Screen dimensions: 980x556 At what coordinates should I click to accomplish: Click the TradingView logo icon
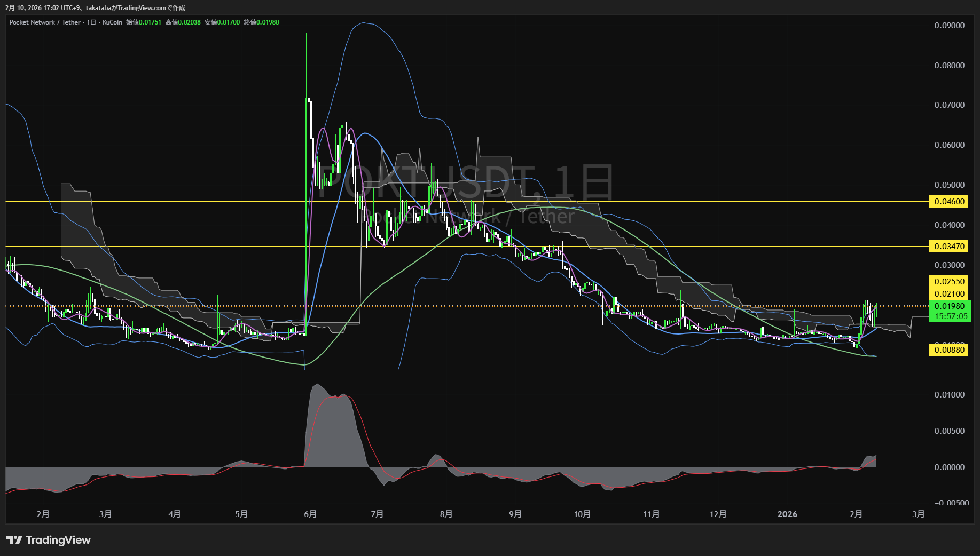pos(14,540)
